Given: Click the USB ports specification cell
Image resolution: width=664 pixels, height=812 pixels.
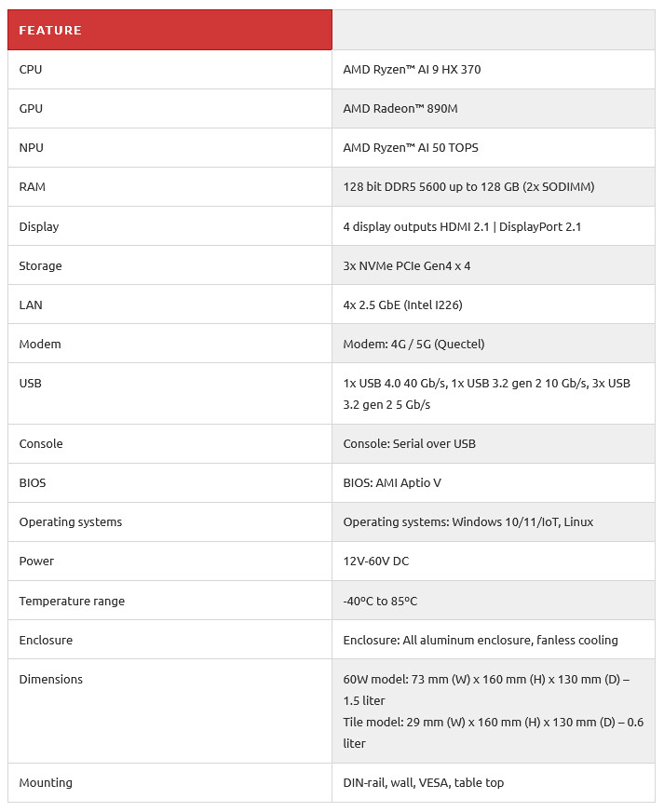Looking at the screenshot, I should click(x=486, y=394).
